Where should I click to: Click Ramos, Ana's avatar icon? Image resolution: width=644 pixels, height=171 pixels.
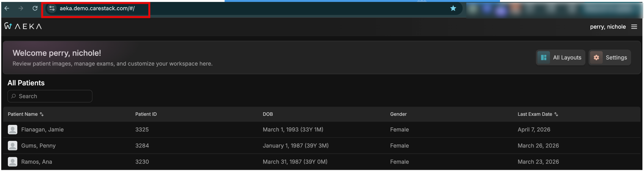(13, 162)
